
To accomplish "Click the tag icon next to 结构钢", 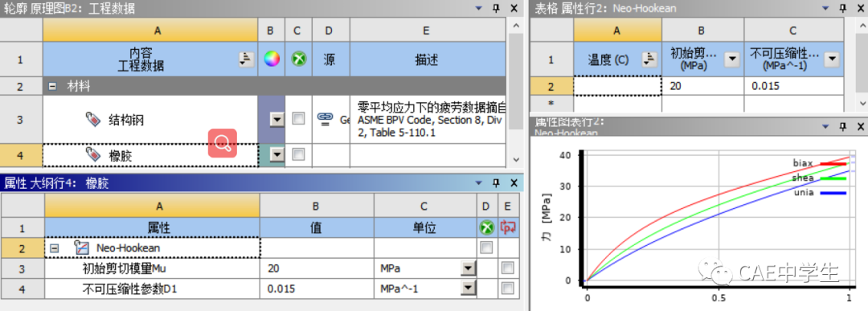I will (93, 119).
